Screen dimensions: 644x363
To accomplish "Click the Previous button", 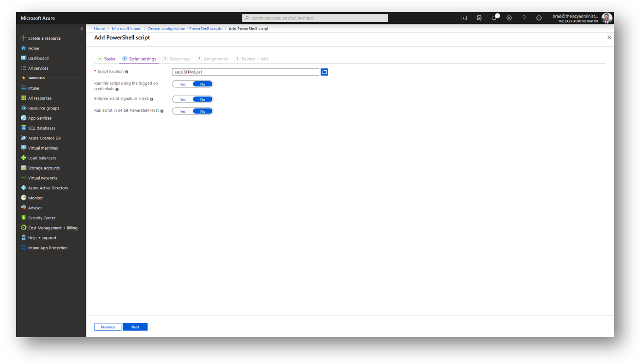I will coord(107,327).
